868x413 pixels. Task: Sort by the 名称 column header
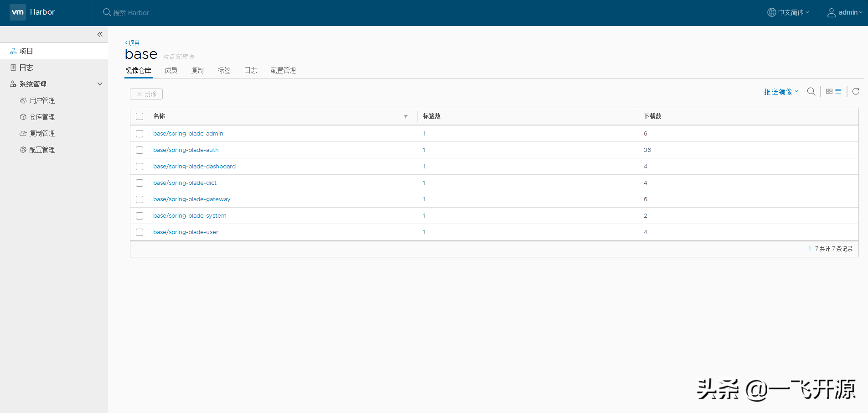159,116
